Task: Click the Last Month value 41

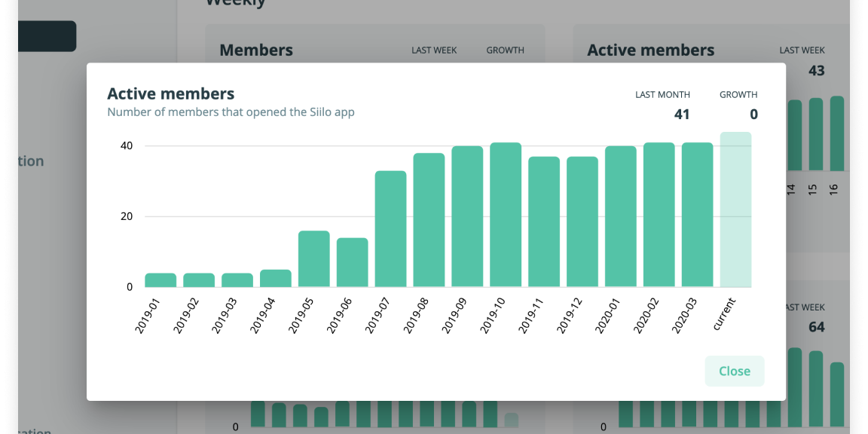Action: click(x=681, y=115)
